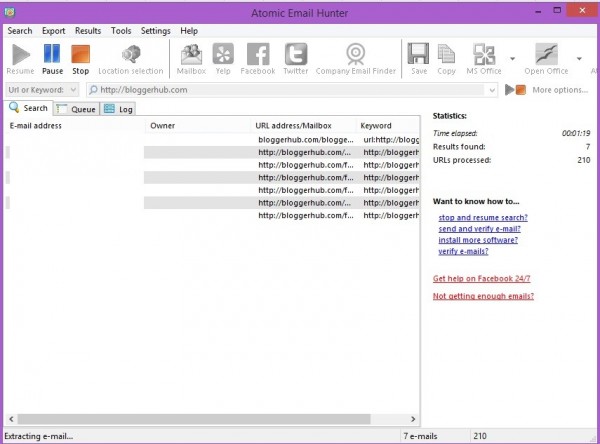Open Company Email Finder

click(356, 59)
